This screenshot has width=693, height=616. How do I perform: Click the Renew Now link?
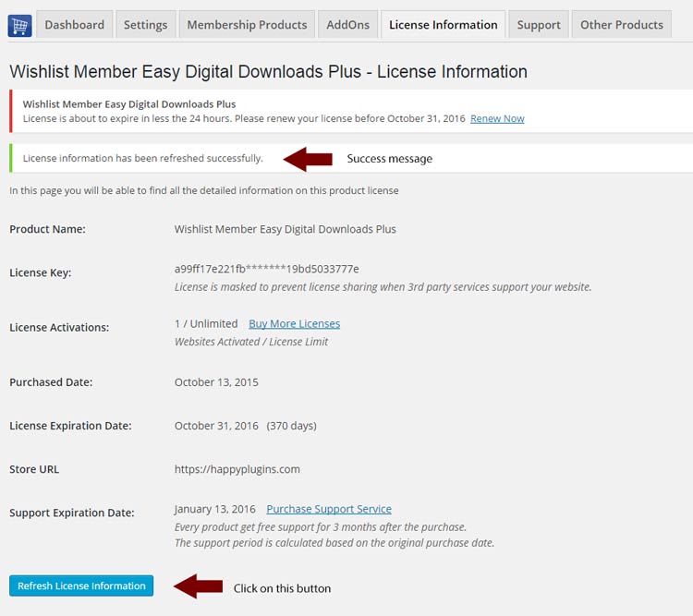(497, 118)
